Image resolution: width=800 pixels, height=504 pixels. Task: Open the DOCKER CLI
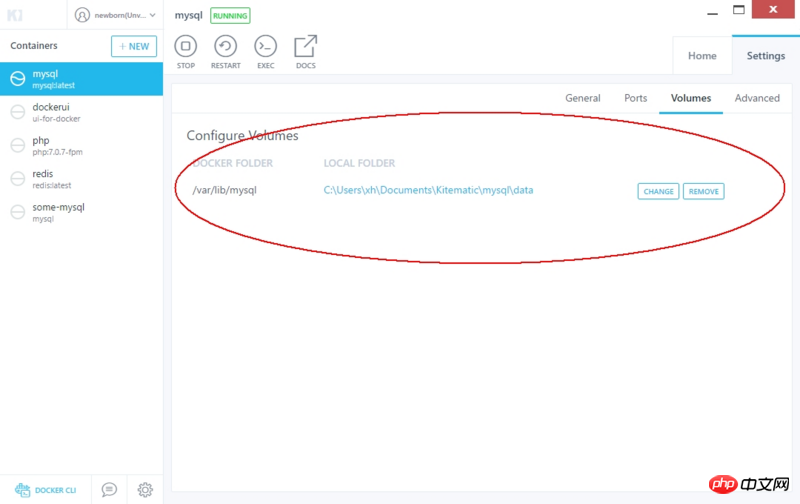pyautogui.click(x=45, y=490)
